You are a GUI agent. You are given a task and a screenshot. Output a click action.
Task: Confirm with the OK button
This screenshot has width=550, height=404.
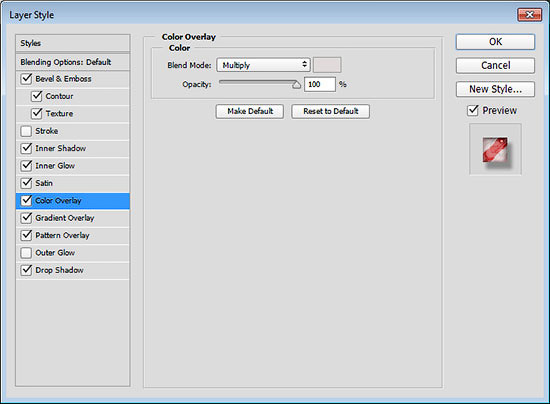[495, 42]
